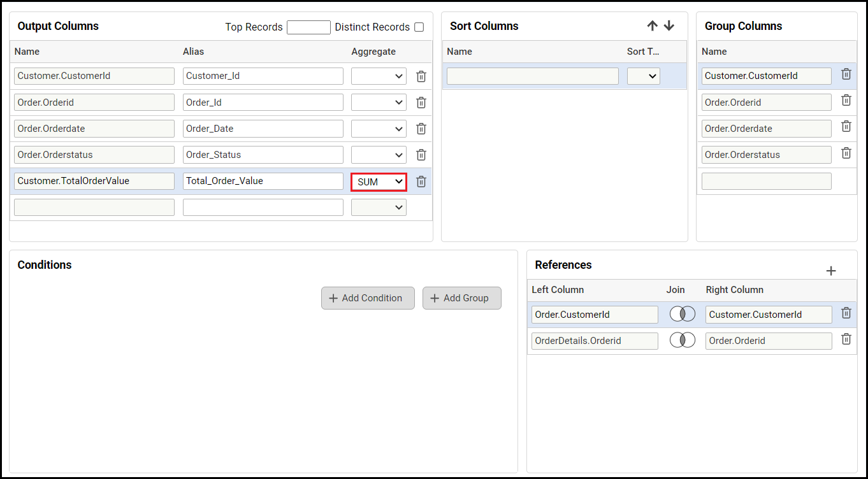Add a new reference with plus icon
Viewport: 868px width, 479px height.
pos(831,271)
